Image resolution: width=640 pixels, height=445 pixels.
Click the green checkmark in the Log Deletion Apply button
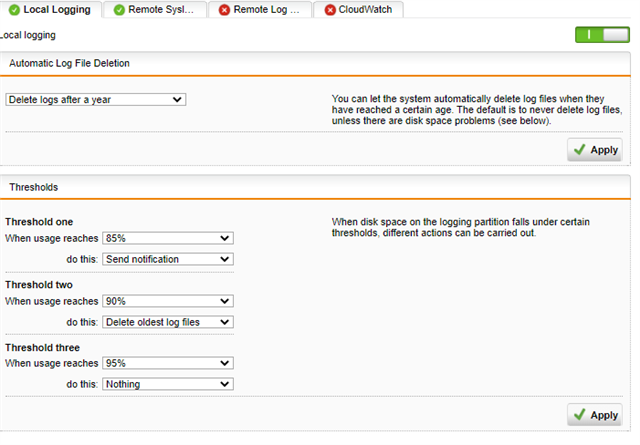[580, 150]
